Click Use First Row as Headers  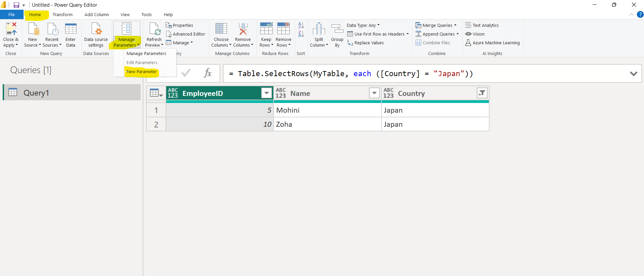click(379, 34)
